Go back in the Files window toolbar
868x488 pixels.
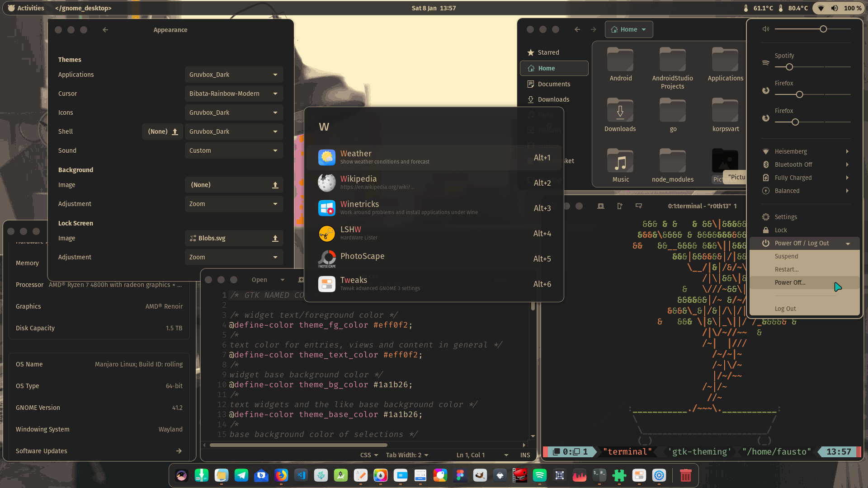pyautogui.click(x=577, y=29)
